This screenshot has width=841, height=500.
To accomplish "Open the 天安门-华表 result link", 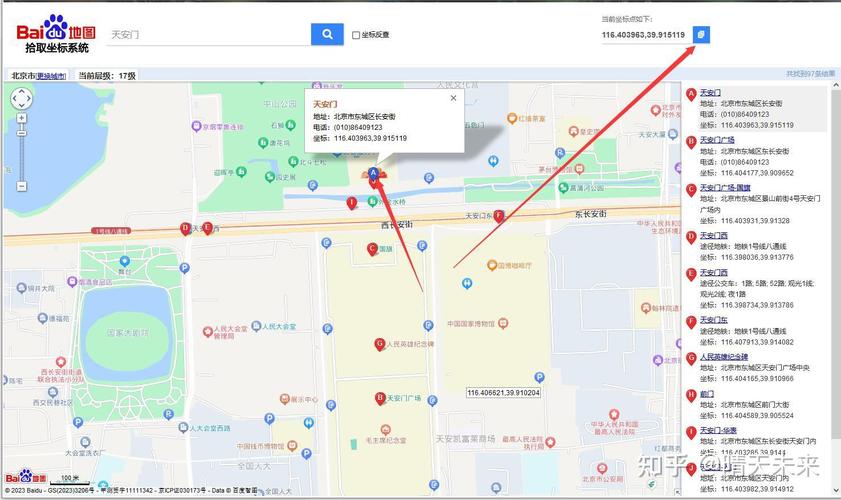I will point(718,430).
